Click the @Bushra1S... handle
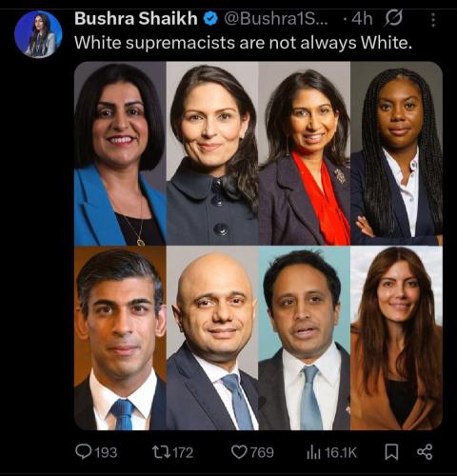This screenshot has height=476, width=457. click(275, 18)
